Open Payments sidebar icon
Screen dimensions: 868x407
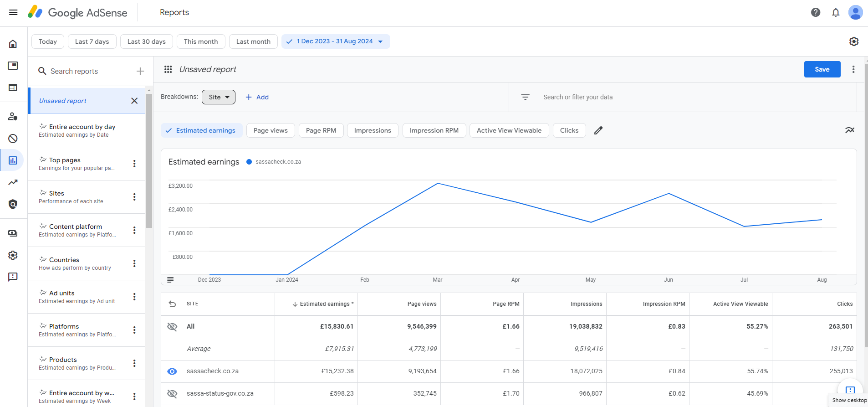13,233
